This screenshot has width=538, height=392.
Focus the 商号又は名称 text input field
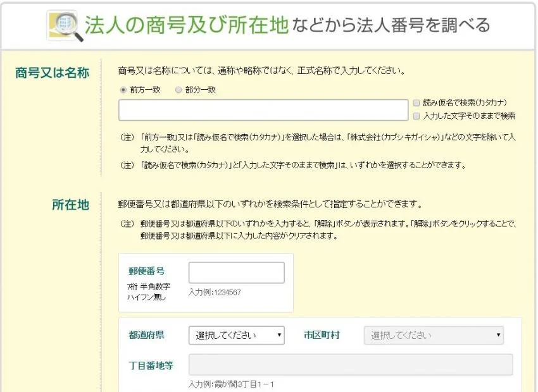point(263,110)
